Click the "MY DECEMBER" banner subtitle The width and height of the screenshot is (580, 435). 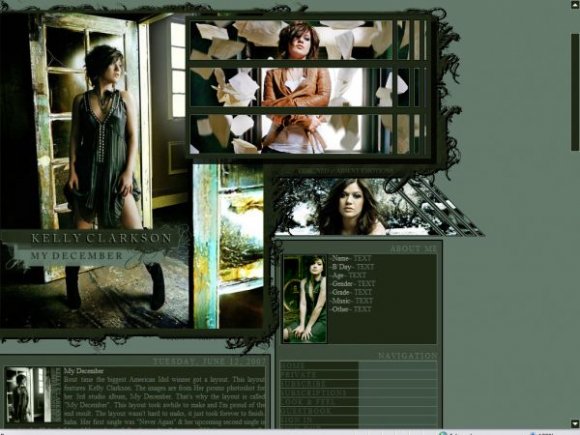[77, 256]
